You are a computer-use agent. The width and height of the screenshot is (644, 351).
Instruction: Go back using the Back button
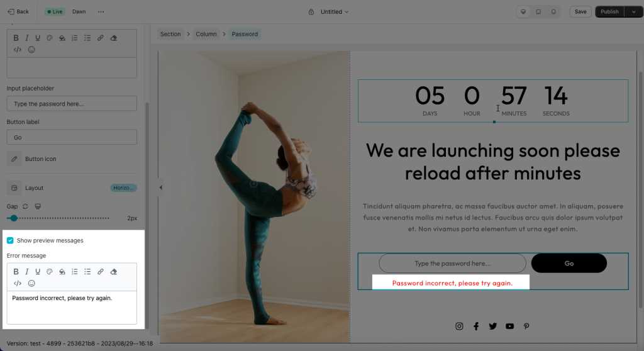pyautogui.click(x=18, y=12)
